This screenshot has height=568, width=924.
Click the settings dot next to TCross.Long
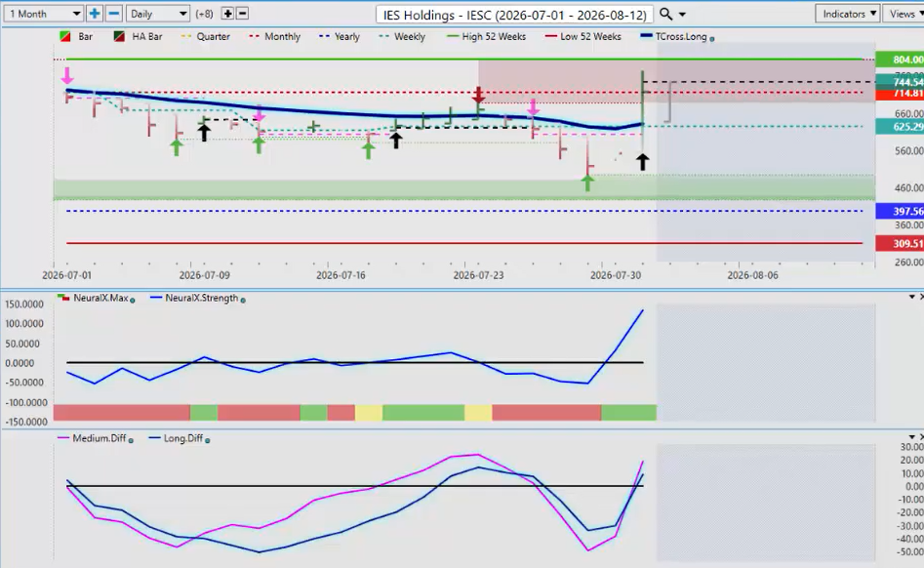[x=712, y=39]
